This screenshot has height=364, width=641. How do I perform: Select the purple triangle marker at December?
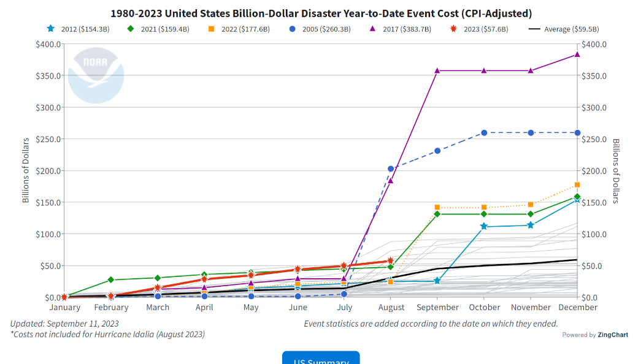pos(577,54)
